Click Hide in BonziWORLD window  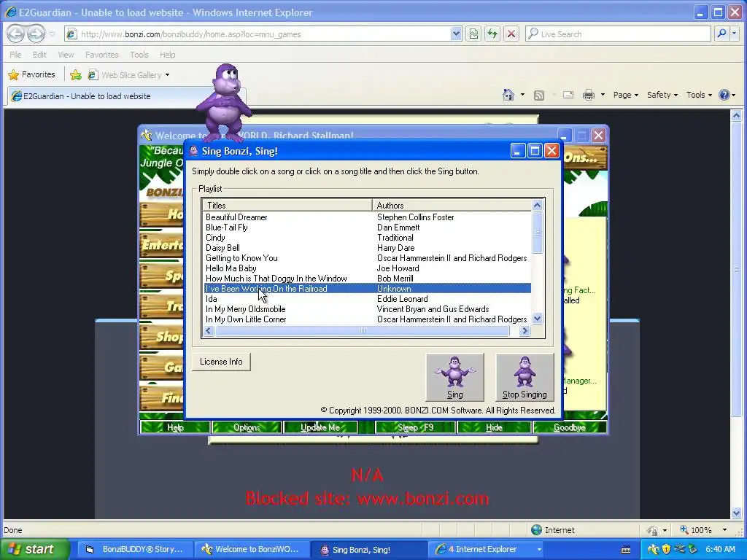tap(494, 427)
